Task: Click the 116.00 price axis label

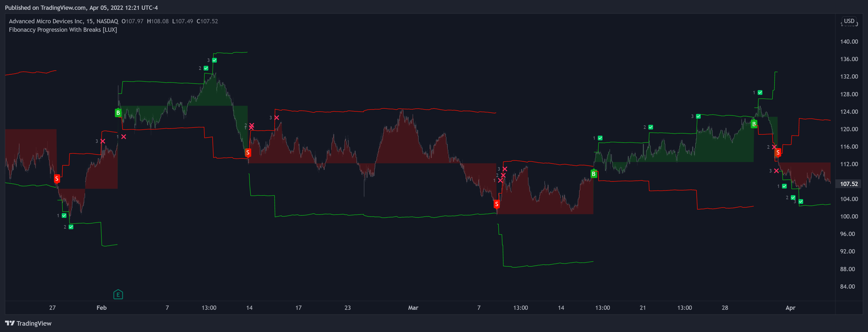Action: pos(849,147)
